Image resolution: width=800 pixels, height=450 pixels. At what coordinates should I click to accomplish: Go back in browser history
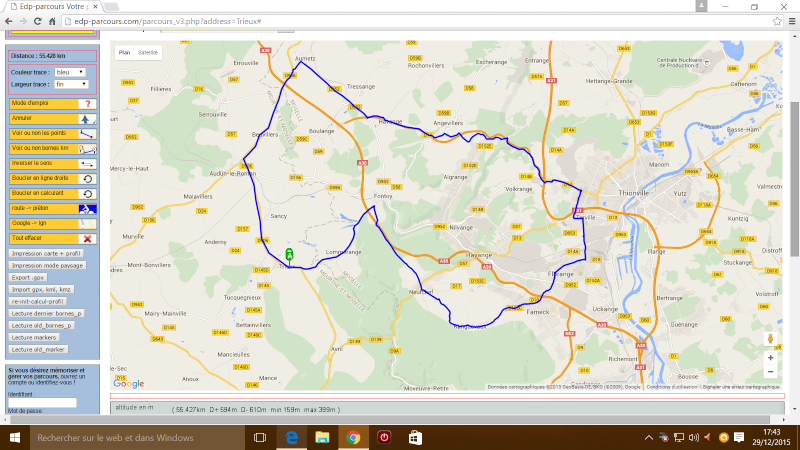pos(9,21)
